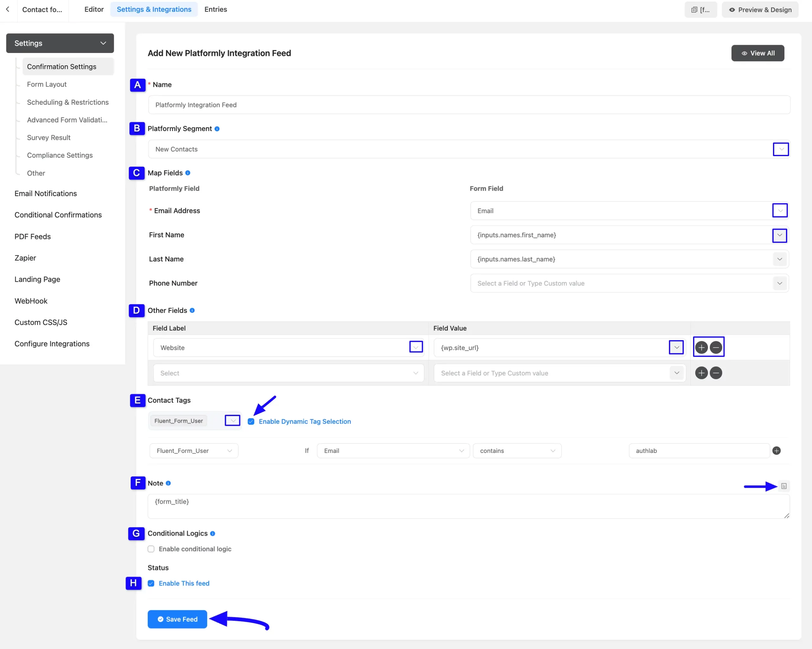Open Compliance Settings
The width and height of the screenshot is (812, 649).
(60, 155)
